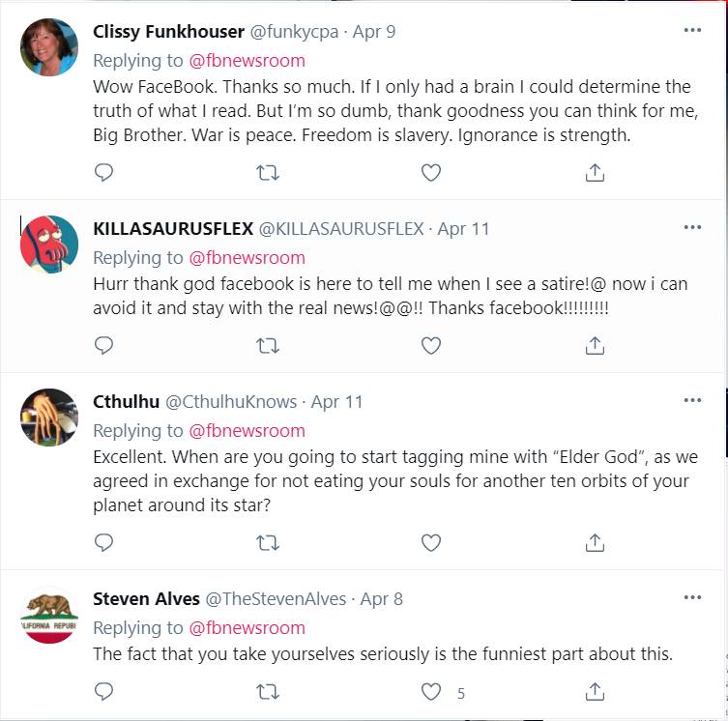Open @fbnewsroom link in Clissy's reply
The image size is (728, 721).
point(247,60)
